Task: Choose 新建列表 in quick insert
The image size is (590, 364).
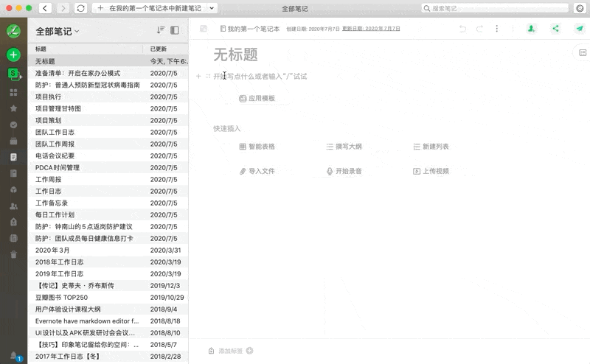Action: (431, 147)
